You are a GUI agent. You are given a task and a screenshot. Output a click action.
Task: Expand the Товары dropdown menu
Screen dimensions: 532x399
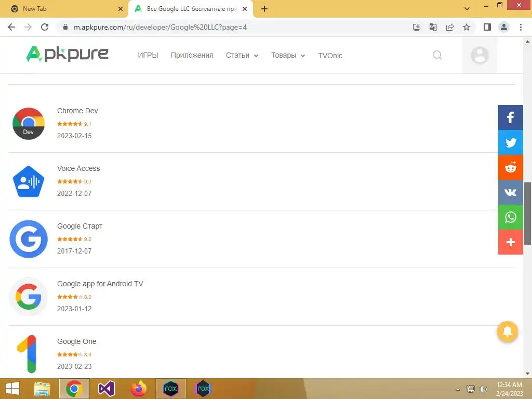288,55
